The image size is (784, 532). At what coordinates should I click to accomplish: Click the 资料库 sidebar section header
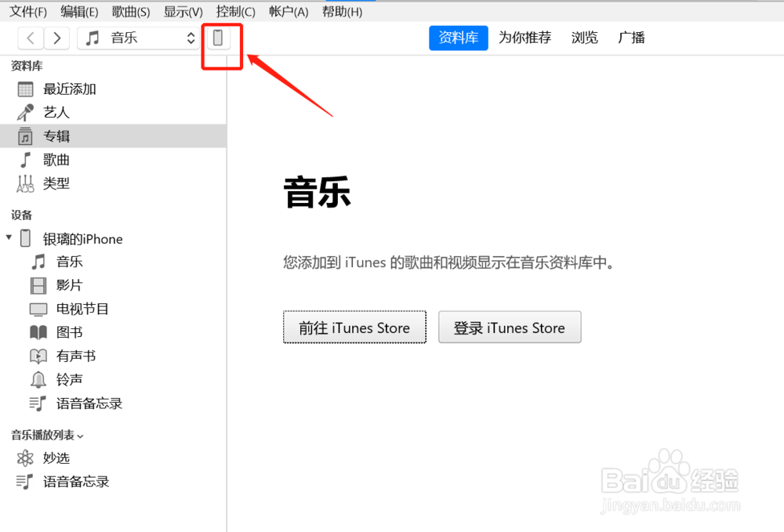pos(27,66)
